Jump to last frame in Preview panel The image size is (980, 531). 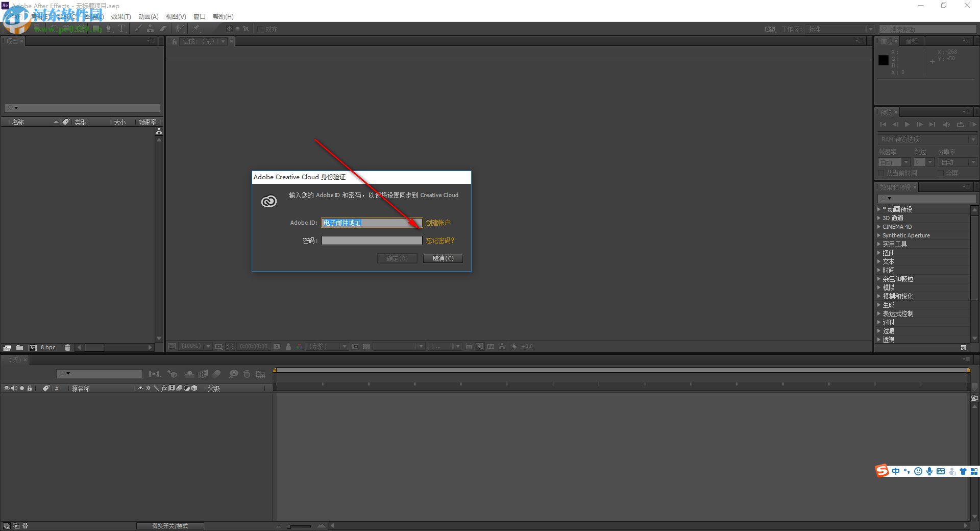point(932,125)
